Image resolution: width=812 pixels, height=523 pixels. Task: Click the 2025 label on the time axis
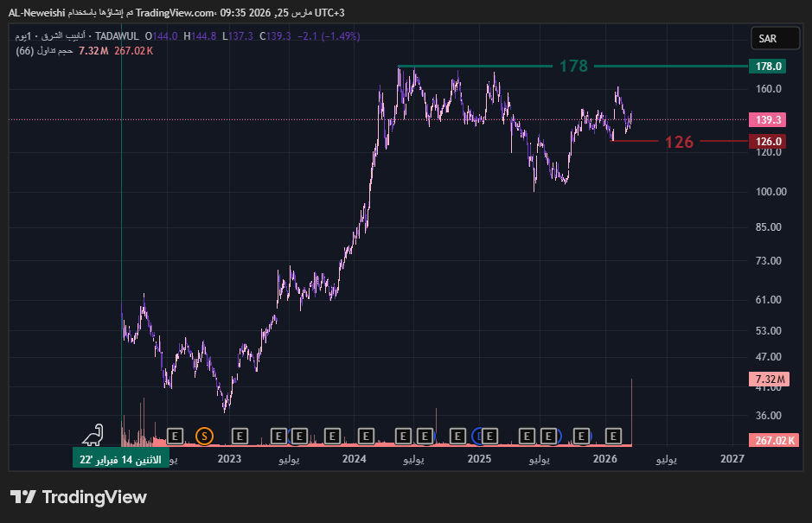pyautogui.click(x=480, y=459)
